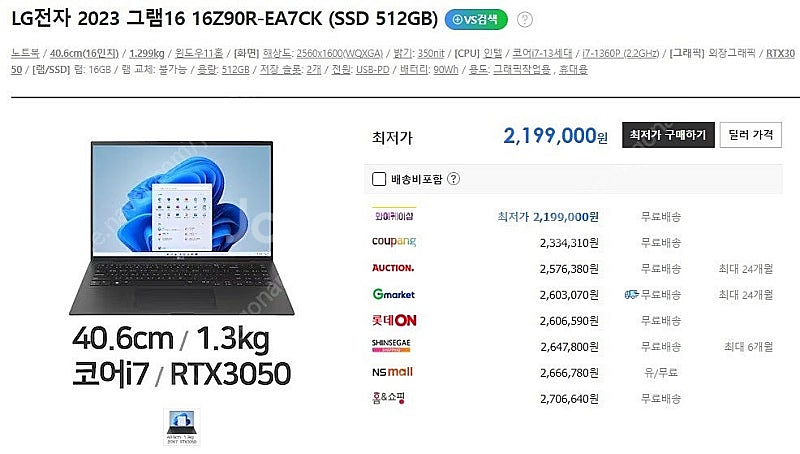The height and width of the screenshot is (454, 800).
Task: Choose the 롯데ON seller logo
Action: click(x=394, y=320)
